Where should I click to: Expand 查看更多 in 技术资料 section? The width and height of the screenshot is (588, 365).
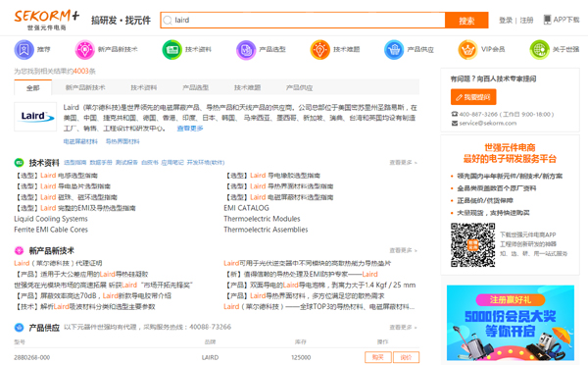[403, 163]
